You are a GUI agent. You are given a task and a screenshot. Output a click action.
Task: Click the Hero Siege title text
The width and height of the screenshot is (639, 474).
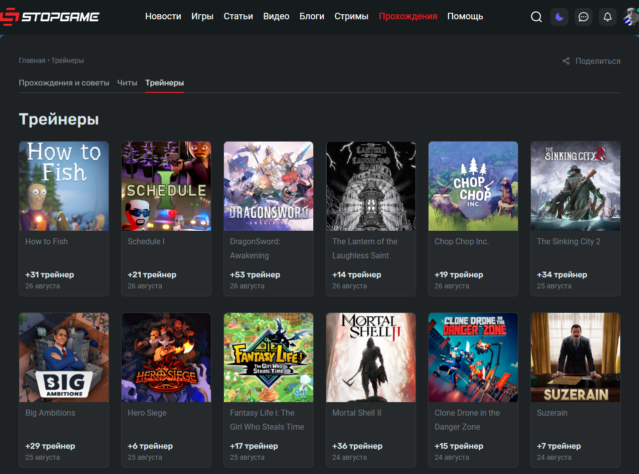coord(147,412)
